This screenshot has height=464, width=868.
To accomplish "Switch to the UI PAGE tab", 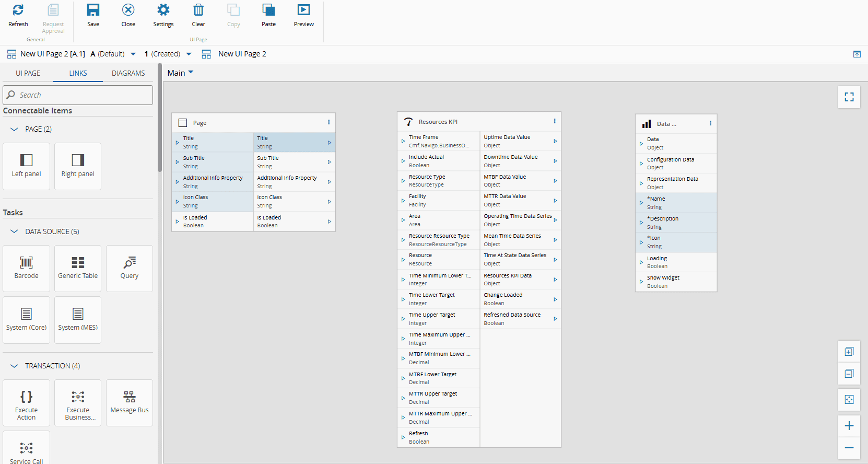I will click(x=28, y=73).
